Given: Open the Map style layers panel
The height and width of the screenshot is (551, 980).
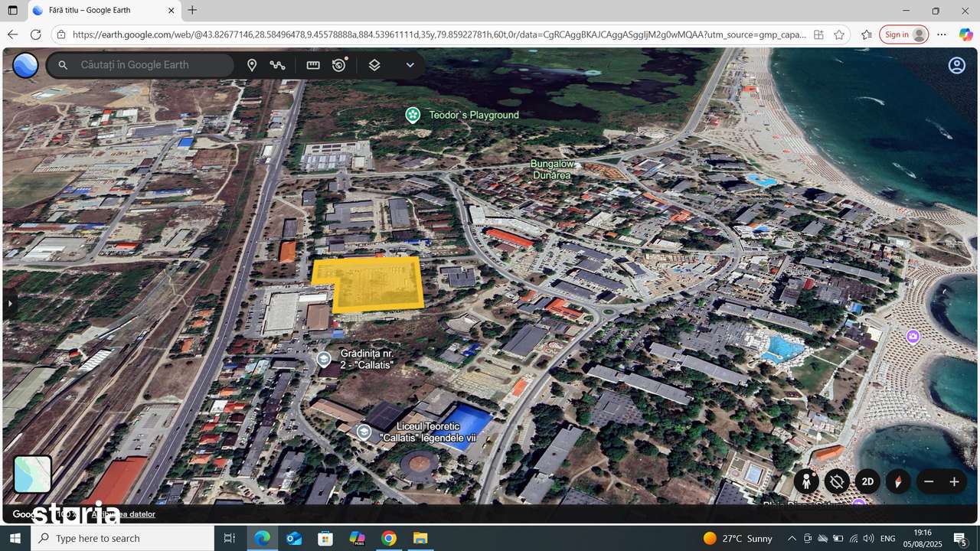Looking at the screenshot, I should [x=374, y=65].
